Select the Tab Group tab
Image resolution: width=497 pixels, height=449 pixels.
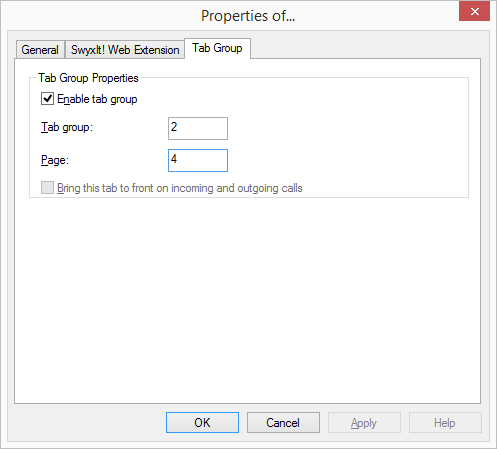[x=217, y=48]
